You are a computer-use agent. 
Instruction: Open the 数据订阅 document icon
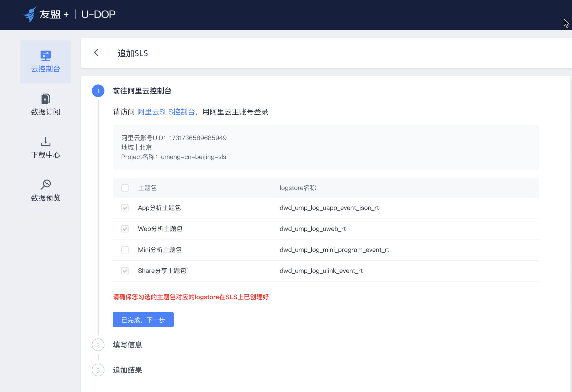pyautogui.click(x=46, y=99)
